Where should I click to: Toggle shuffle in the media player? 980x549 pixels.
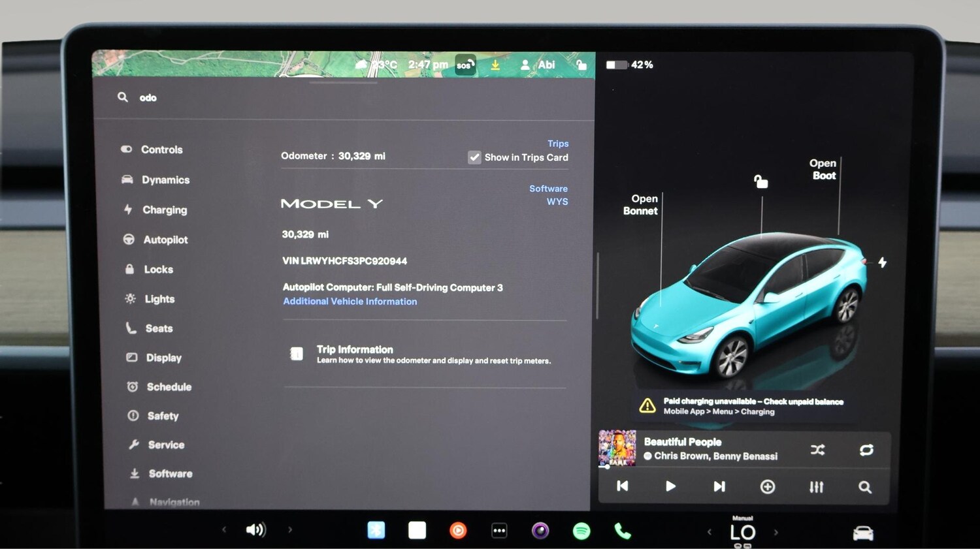[818, 450]
